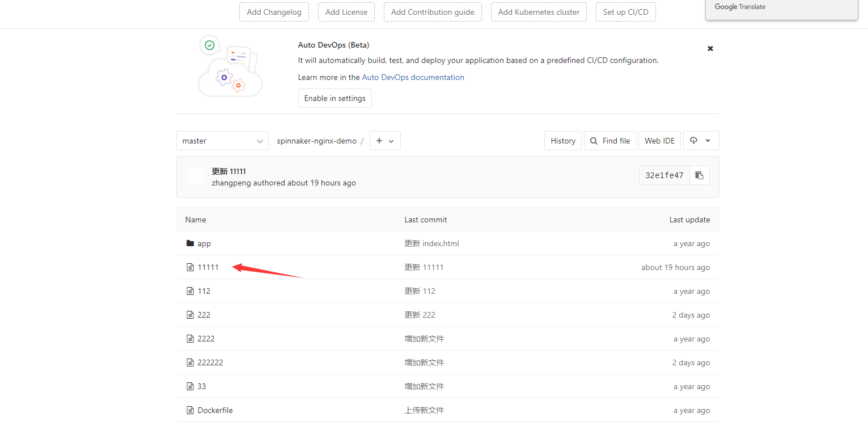Screen dimensions: 868x426
Task: Click the Find file button
Action: point(609,141)
